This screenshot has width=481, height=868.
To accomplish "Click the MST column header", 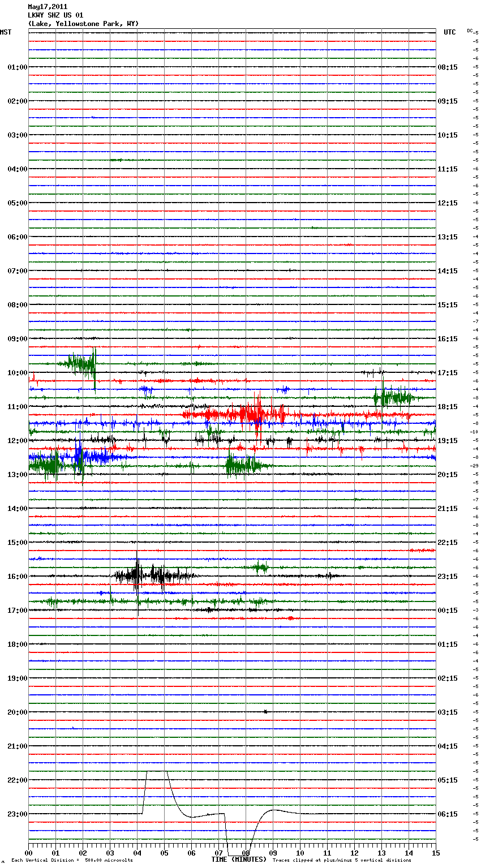I will [6, 32].
